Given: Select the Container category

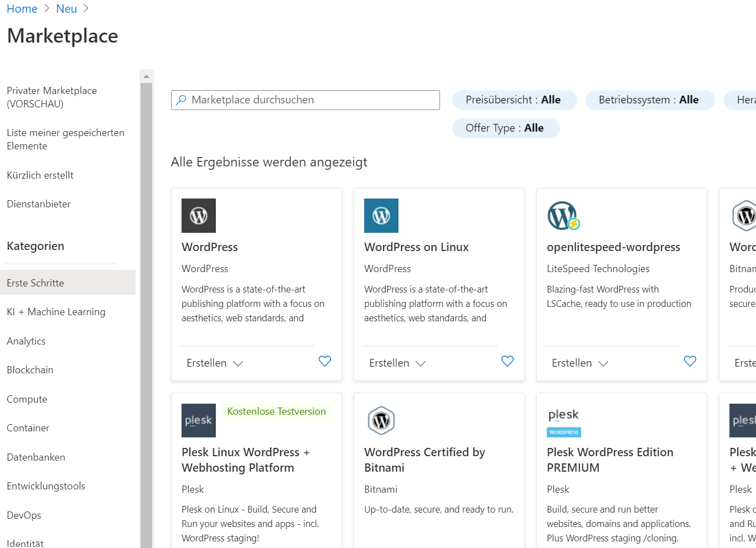Looking at the screenshot, I should point(28,428).
